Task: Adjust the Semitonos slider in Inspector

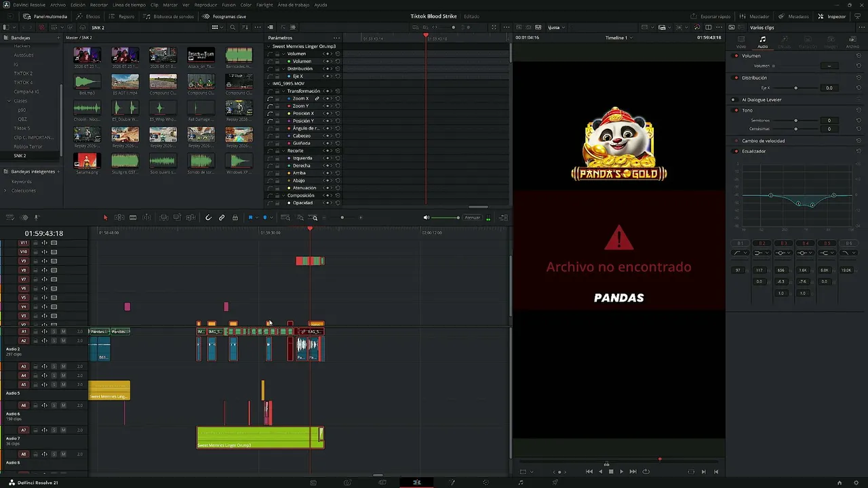Action: [x=795, y=121]
